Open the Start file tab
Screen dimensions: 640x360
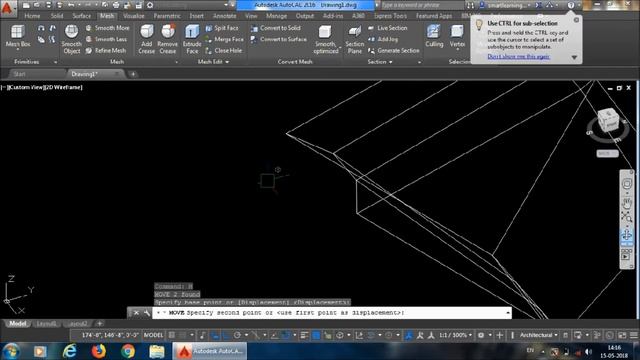(x=20, y=74)
